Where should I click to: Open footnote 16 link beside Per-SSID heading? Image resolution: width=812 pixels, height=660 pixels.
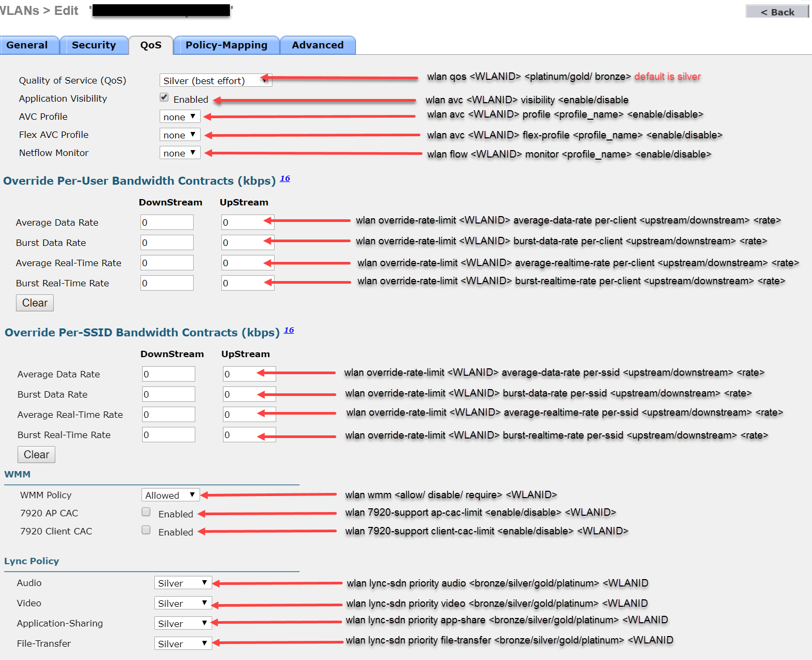[289, 330]
